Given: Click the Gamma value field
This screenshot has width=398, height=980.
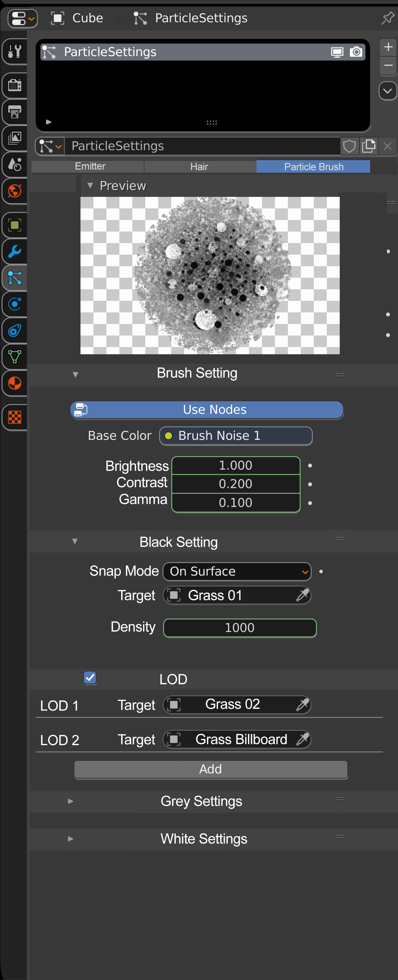Looking at the screenshot, I should [x=236, y=503].
